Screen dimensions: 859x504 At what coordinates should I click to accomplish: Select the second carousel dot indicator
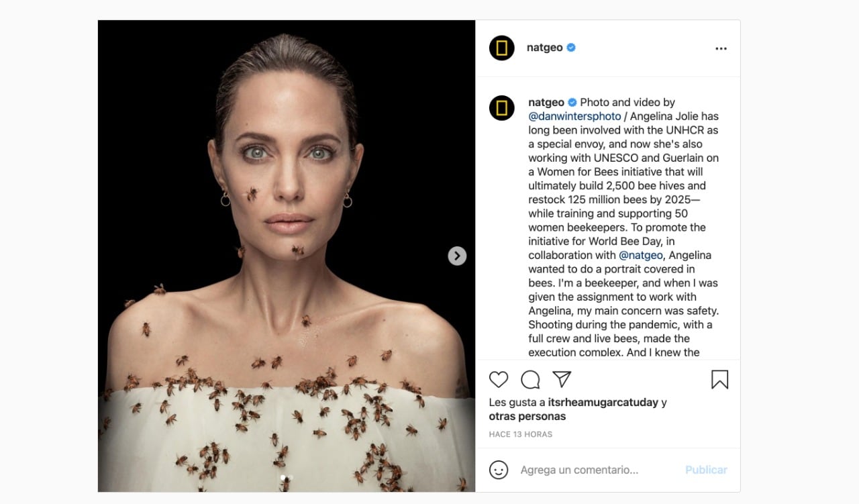(291, 478)
